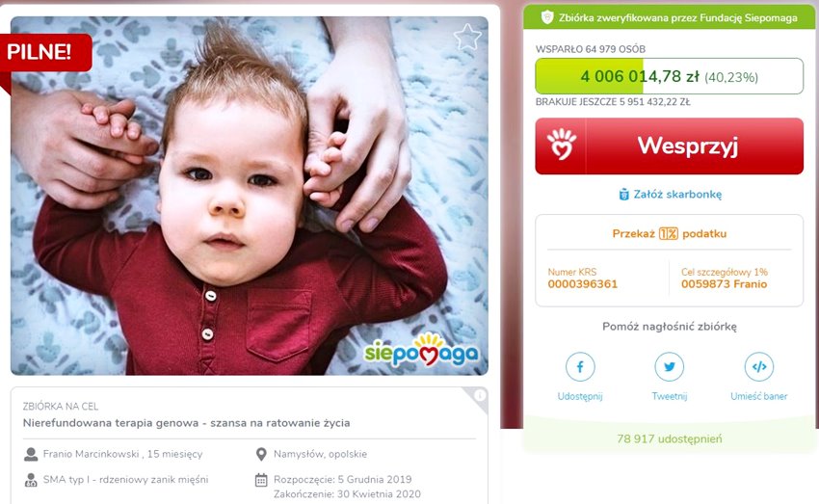This screenshot has width=819, height=504.
Task: Click the Umieść baner label
Action: point(758,396)
